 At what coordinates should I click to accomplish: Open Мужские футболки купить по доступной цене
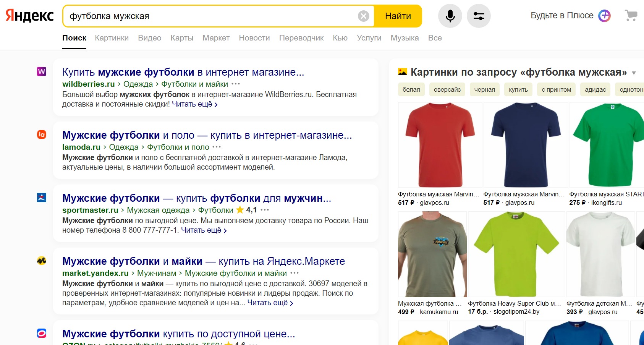(x=179, y=334)
